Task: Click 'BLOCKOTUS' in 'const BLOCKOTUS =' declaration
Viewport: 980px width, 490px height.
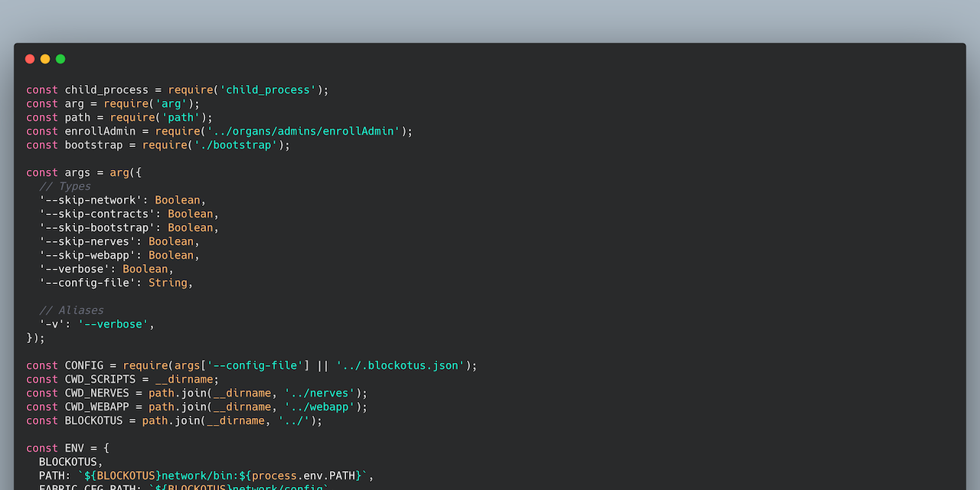Action: pos(94,420)
